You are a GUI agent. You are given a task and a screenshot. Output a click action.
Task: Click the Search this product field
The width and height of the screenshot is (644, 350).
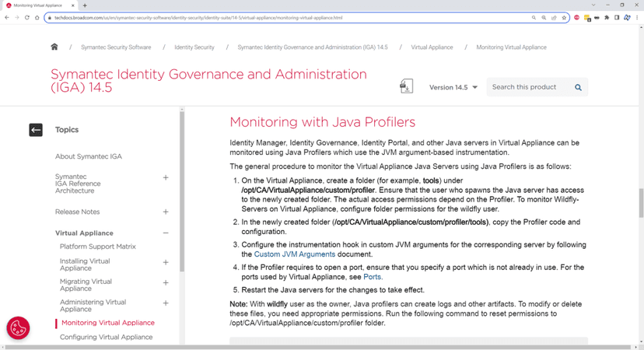tap(529, 87)
